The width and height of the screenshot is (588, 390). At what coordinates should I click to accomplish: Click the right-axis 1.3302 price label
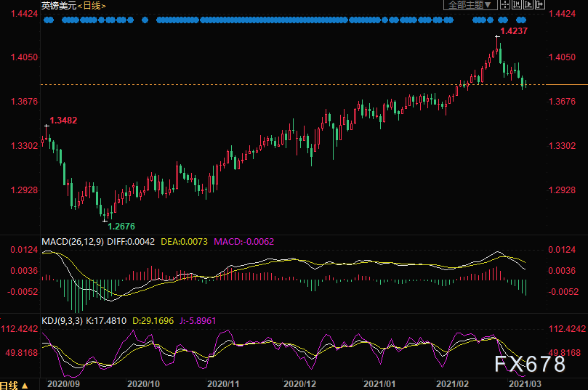[x=562, y=146]
